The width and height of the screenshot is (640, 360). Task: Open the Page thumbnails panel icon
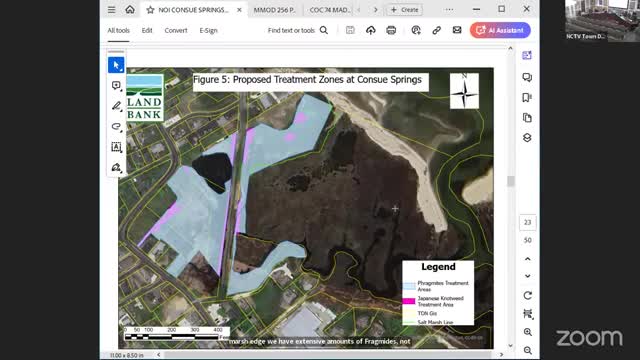point(527,118)
